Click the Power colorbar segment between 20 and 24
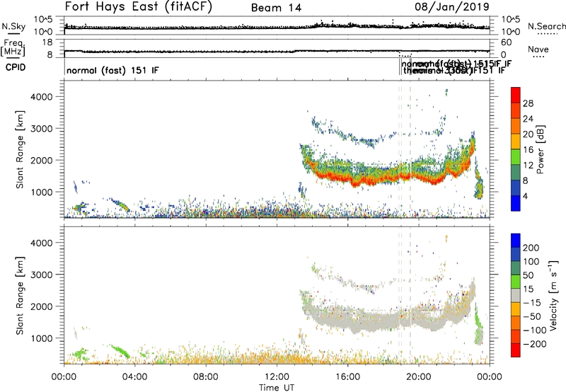This screenshot has width=566, height=392. pyautogui.click(x=516, y=126)
